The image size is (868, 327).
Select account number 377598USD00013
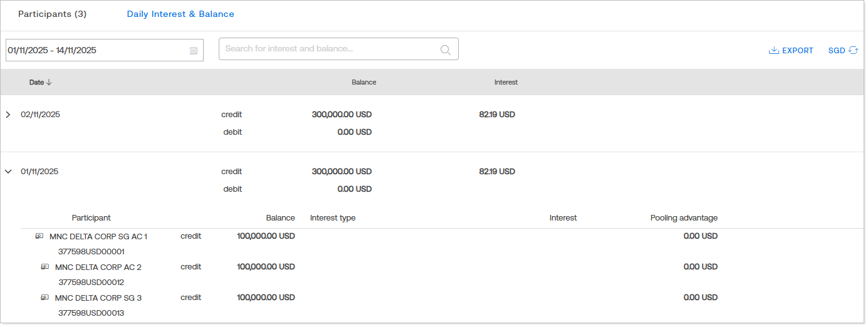(92, 313)
